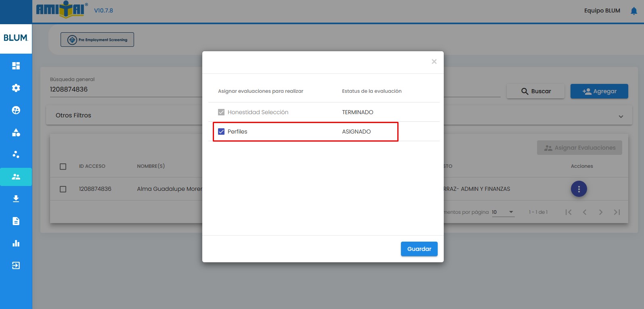Open the three-dot actions menu for row
644x309 pixels.
(x=579, y=189)
